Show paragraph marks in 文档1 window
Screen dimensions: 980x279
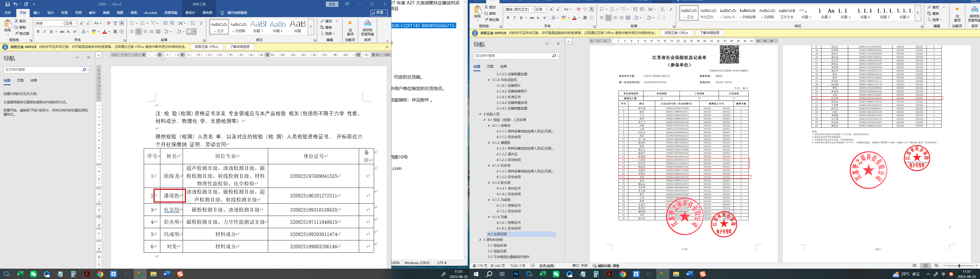pos(201,23)
